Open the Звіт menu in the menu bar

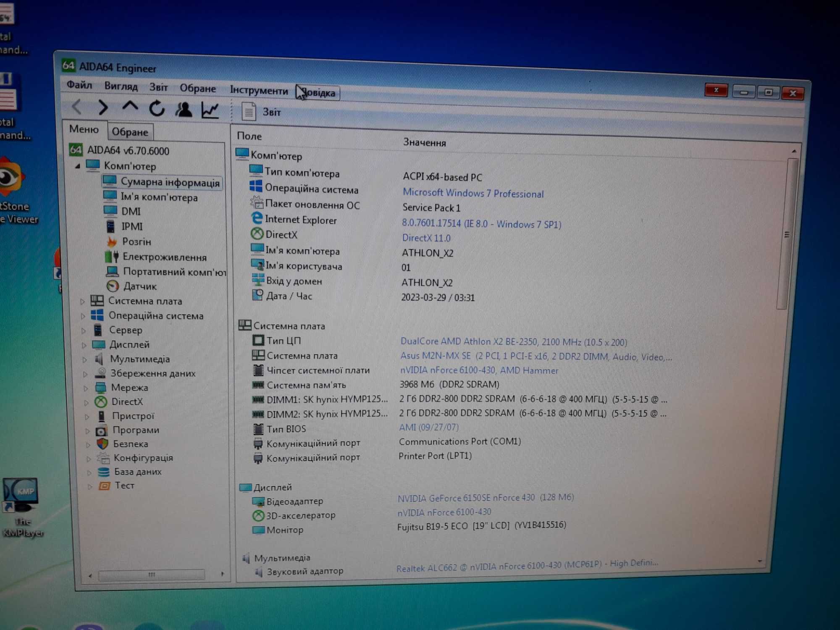[x=159, y=87]
